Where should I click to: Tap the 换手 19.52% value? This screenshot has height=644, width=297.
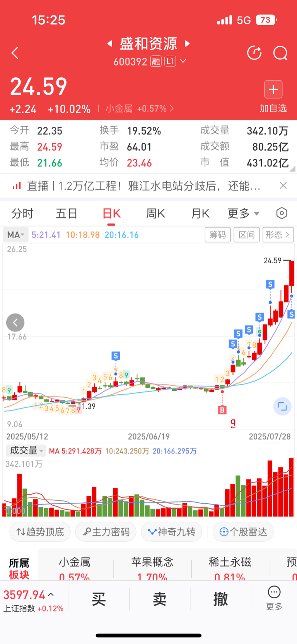coord(144,131)
